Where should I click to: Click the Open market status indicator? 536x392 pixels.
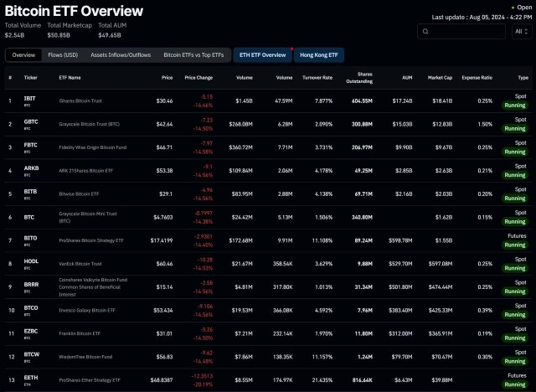point(522,8)
